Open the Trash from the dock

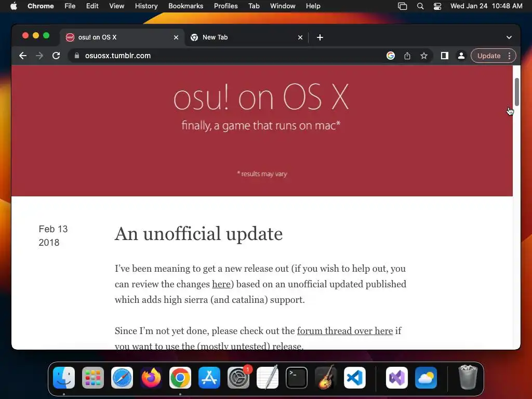pyautogui.click(x=468, y=378)
